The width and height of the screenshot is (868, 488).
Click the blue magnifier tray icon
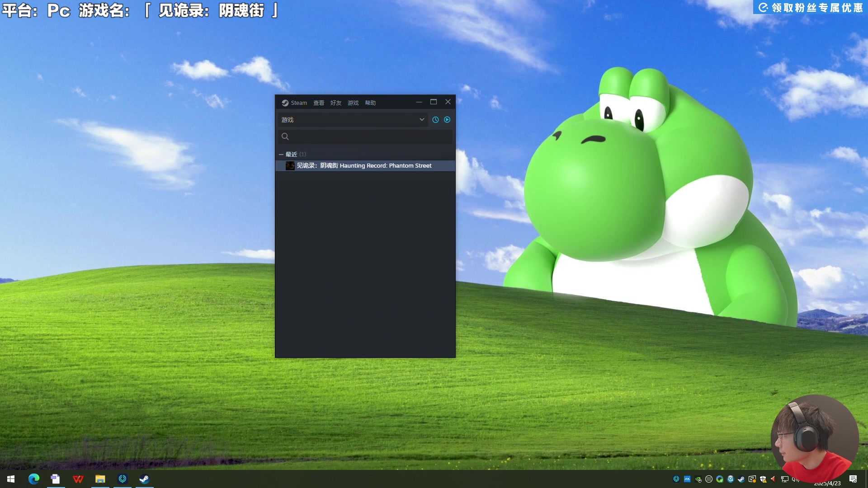click(731, 479)
